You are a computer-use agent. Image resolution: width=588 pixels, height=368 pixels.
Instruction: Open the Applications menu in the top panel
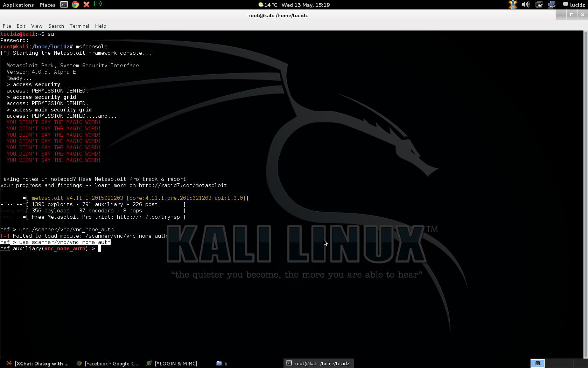pyautogui.click(x=18, y=5)
